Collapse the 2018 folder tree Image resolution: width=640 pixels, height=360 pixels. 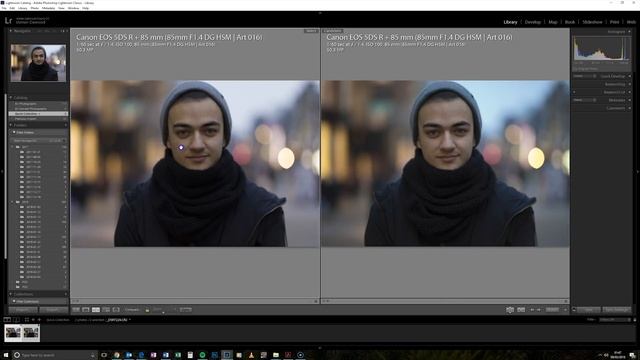[x=12, y=202]
